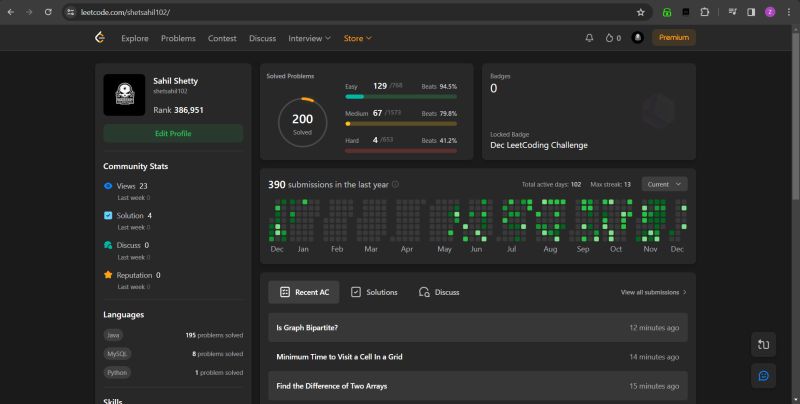
Task: Click the Medium progress bar
Action: [x=401, y=123]
